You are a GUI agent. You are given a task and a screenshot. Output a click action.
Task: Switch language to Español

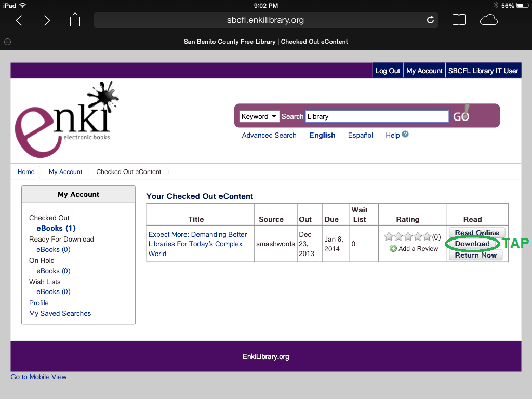coord(361,136)
